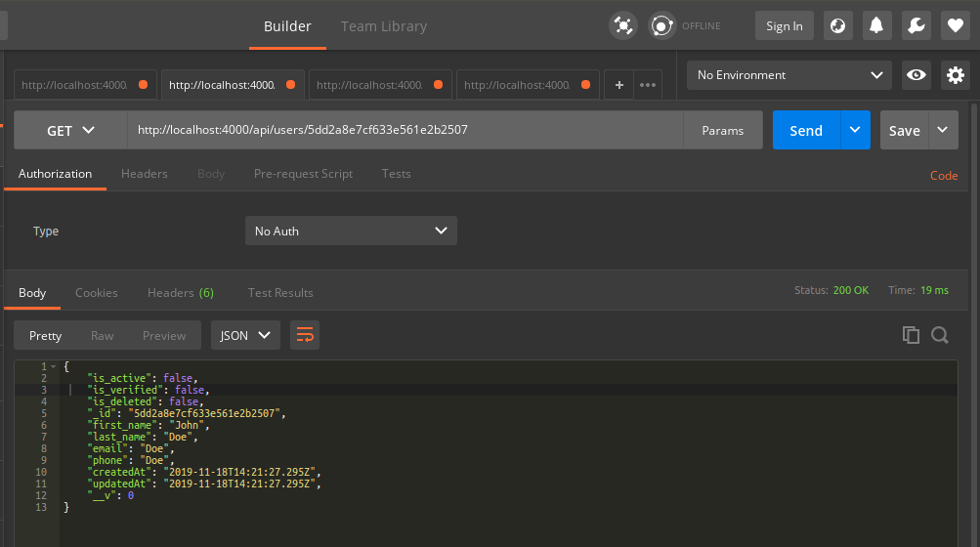Click the "createdAt" timestamp line
The width and height of the screenshot is (980, 547).
click(x=204, y=472)
